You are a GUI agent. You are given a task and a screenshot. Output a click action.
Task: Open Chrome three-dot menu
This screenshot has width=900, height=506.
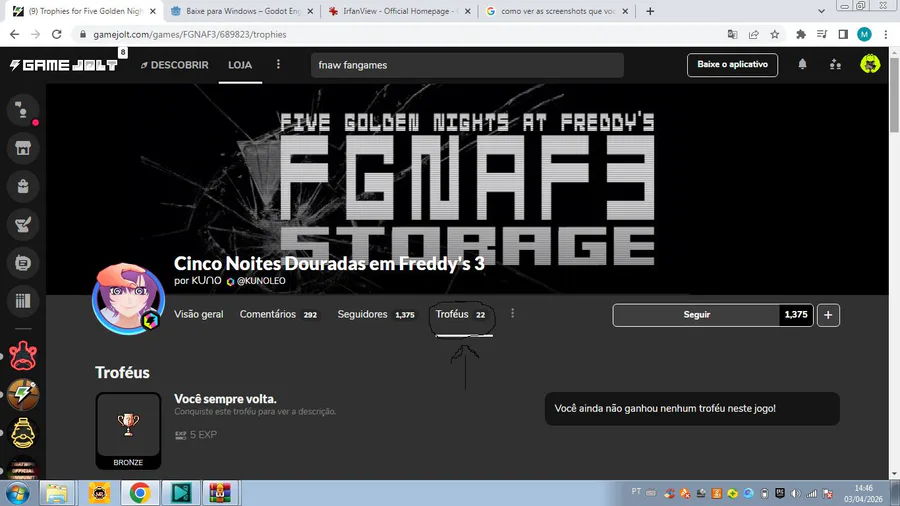point(886,34)
